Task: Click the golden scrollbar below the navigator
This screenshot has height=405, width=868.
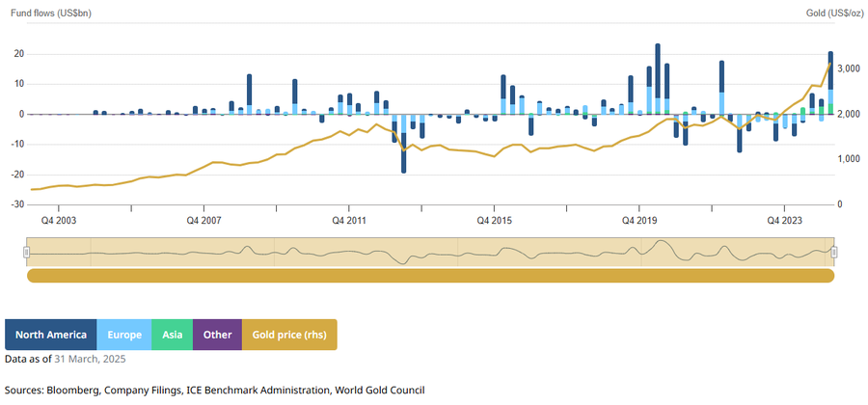Action: (x=430, y=276)
